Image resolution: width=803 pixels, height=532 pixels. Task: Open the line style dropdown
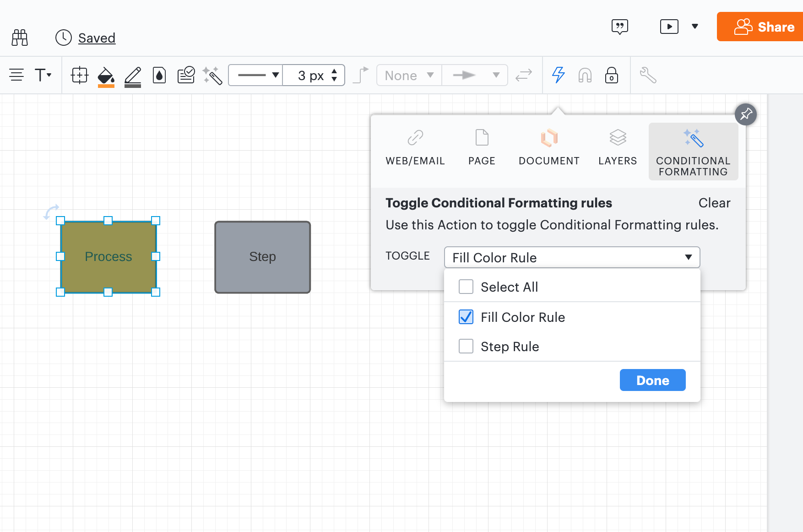point(256,75)
